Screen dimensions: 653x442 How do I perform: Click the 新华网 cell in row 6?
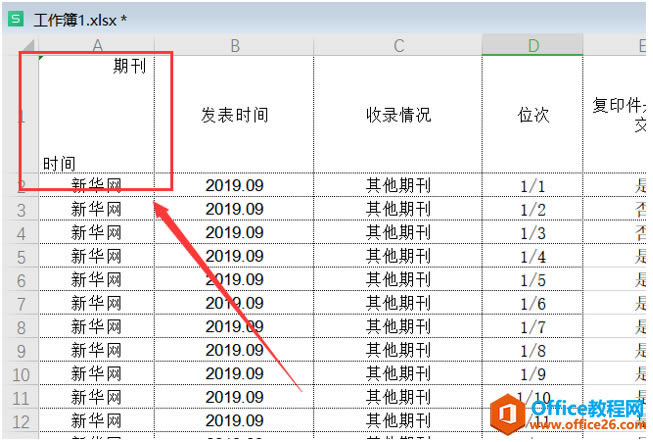(x=97, y=280)
